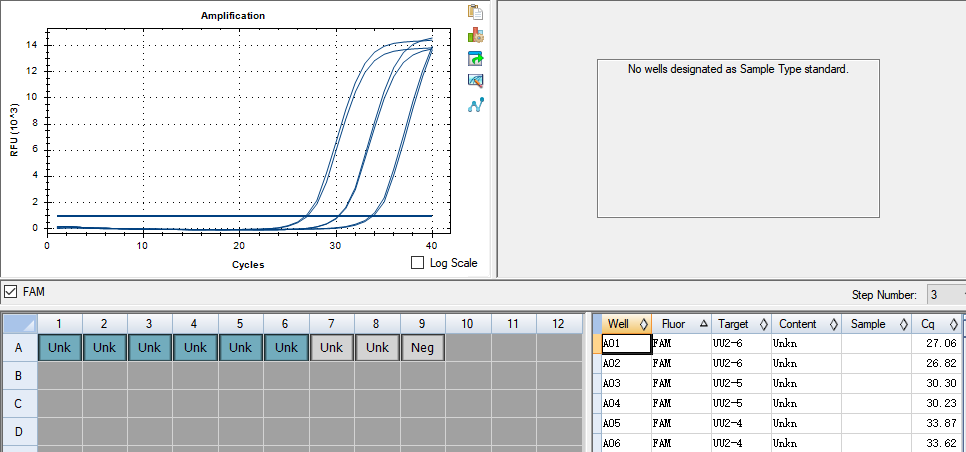
Task: Select plate row A header
Action: tap(19, 347)
